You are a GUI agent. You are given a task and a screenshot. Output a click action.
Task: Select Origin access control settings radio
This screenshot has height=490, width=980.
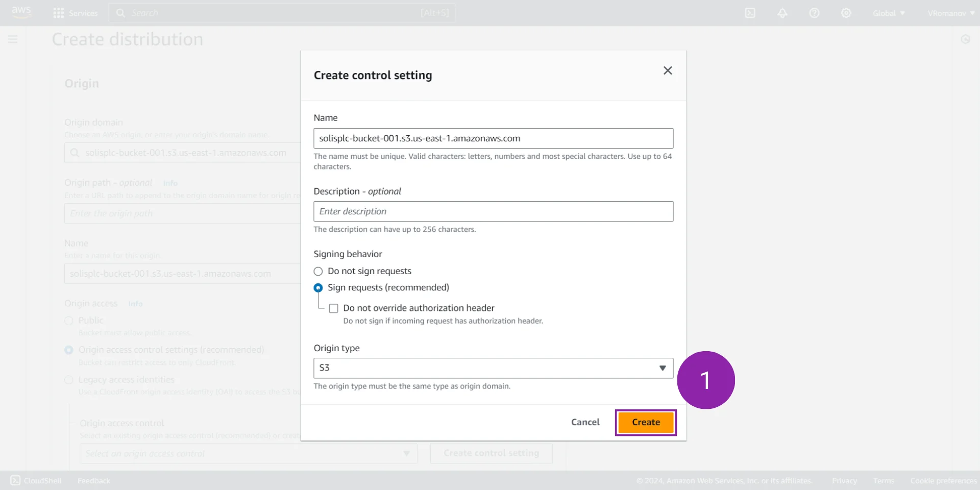[x=69, y=350]
